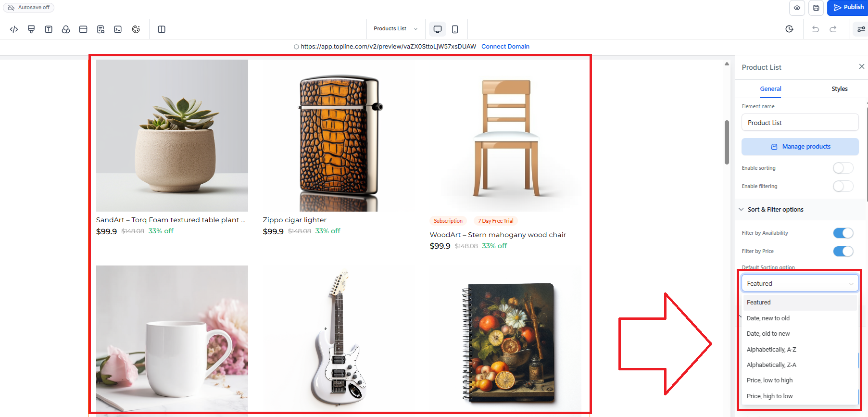
Task: Switch to the Styles tab
Action: 839,89
